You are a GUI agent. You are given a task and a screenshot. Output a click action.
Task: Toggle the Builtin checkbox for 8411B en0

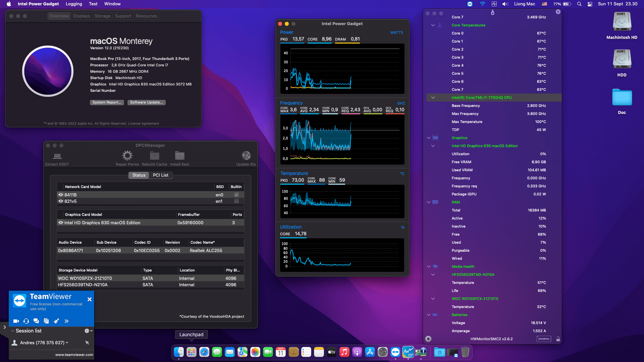pyautogui.click(x=236, y=195)
